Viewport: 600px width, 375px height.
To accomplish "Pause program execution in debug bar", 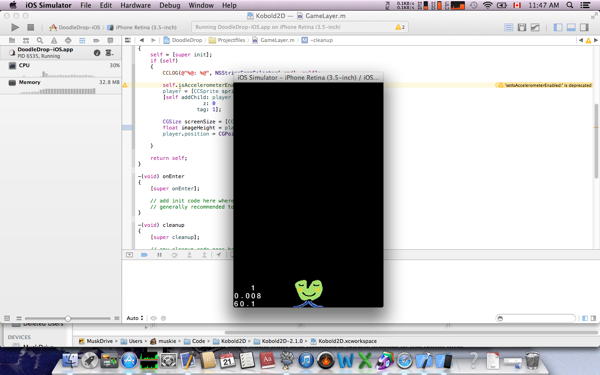I will (x=159, y=255).
